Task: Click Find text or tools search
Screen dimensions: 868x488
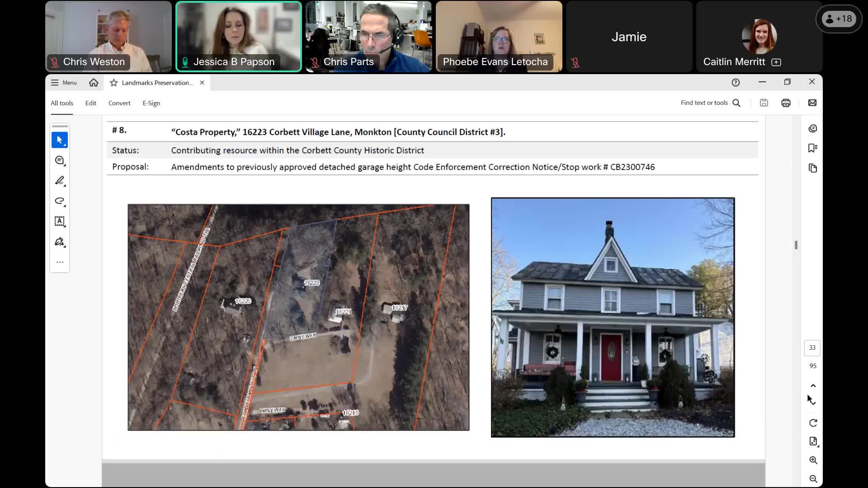Action: [710, 103]
